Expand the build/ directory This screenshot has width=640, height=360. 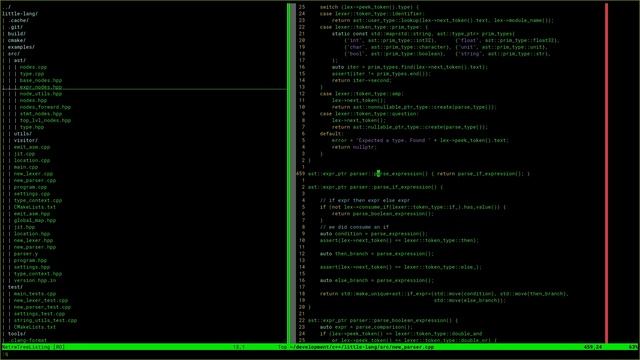tap(17, 33)
